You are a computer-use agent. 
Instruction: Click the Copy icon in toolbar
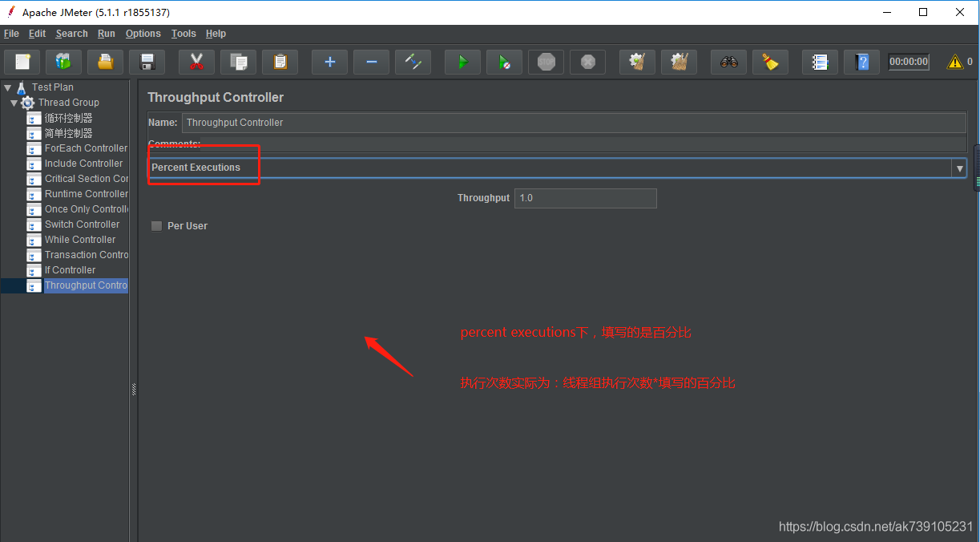tap(238, 62)
